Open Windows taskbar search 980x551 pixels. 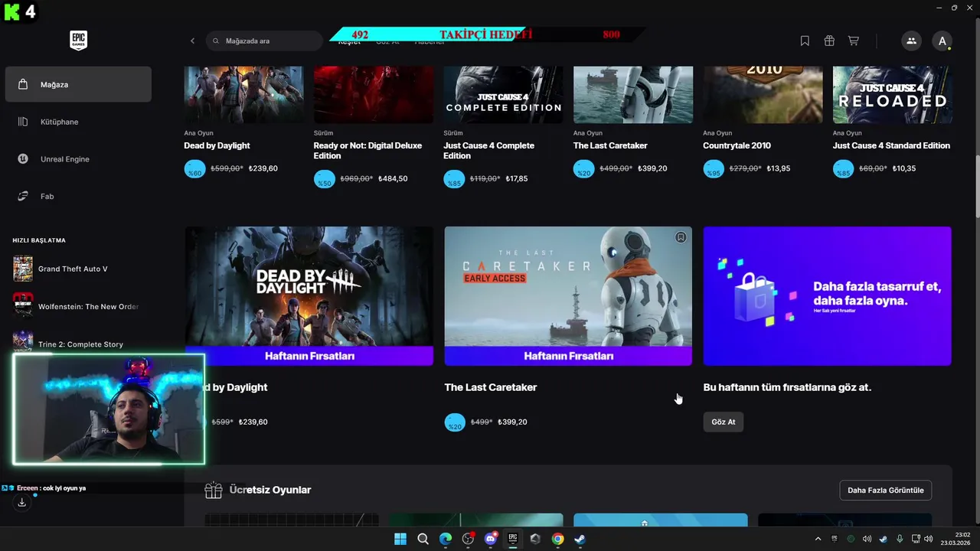pyautogui.click(x=423, y=539)
